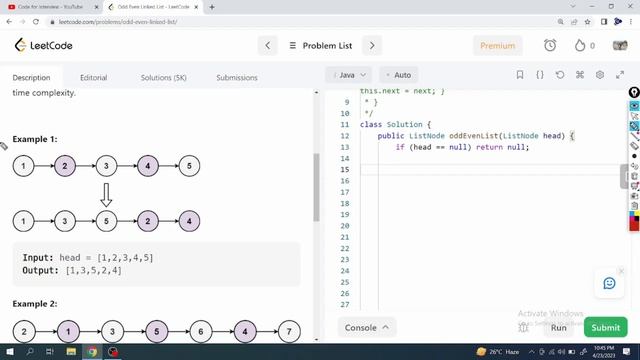This screenshot has width=640, height=360.
Task: Dismiss the feedback widget with its X
Action: [x=621, y=271]
